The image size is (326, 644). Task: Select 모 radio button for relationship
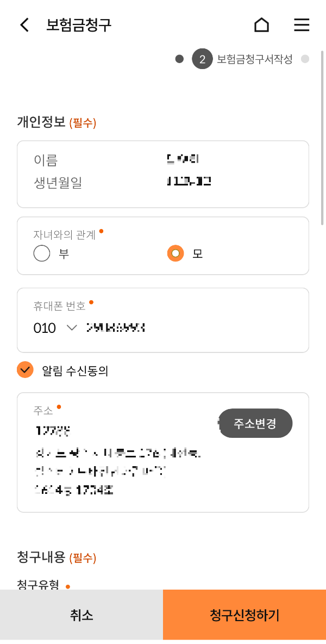(175, 253)
